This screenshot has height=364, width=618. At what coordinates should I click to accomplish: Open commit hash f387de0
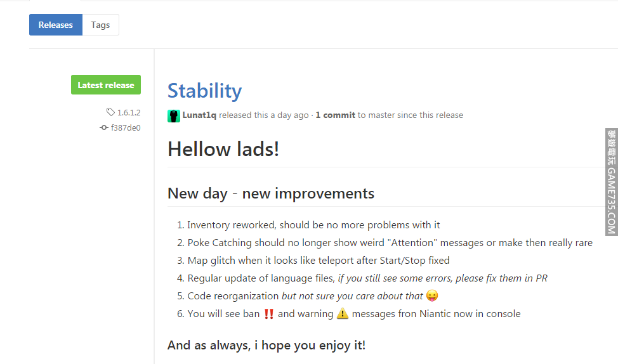126,127
